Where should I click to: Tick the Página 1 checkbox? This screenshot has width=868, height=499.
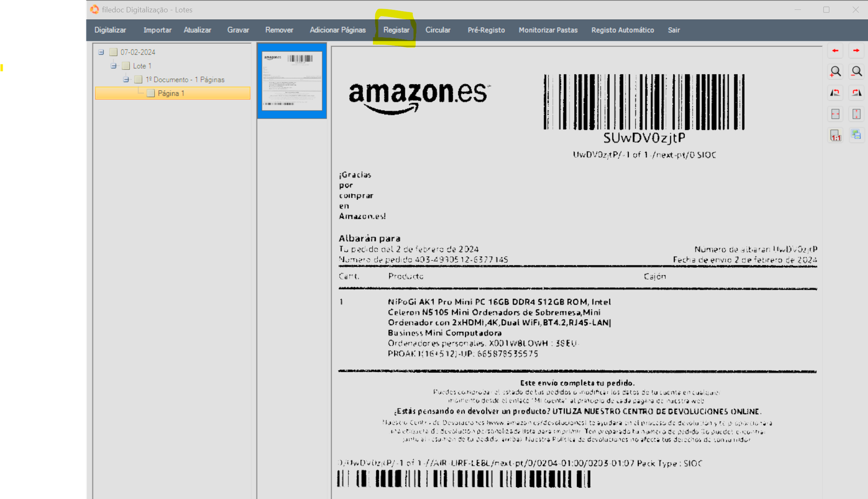click(x=151, y=93)
